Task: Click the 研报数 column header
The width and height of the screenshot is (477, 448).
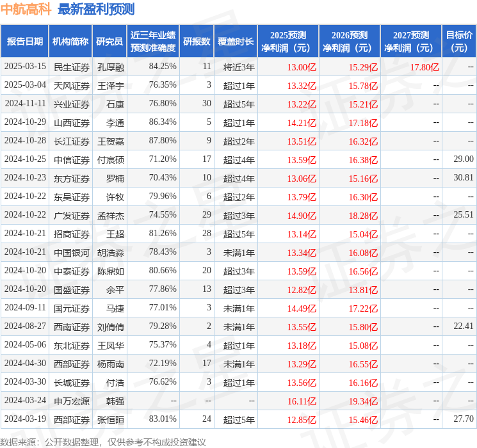Action: [x=197, y=42]
